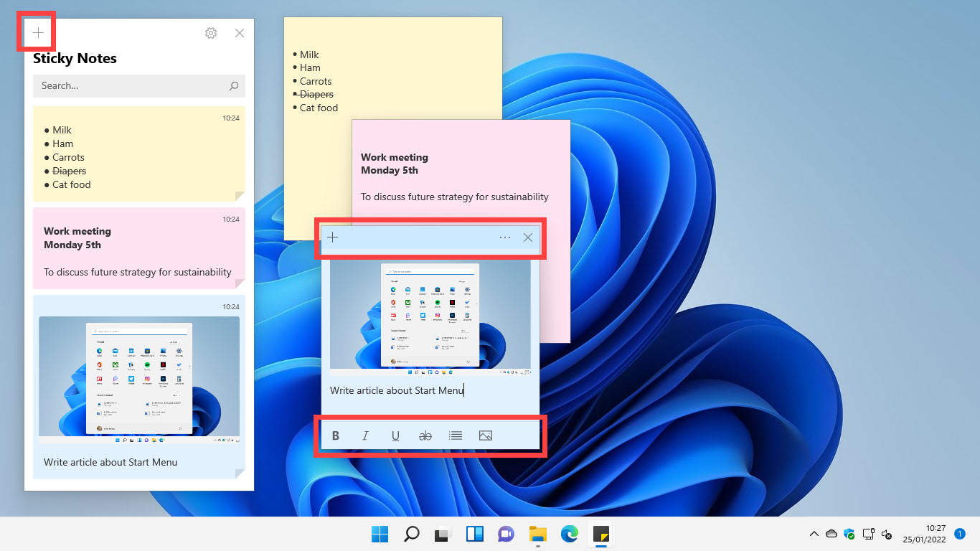Click the search magnifier in notes list
980x551 pixels.
[x=234, y=86]
